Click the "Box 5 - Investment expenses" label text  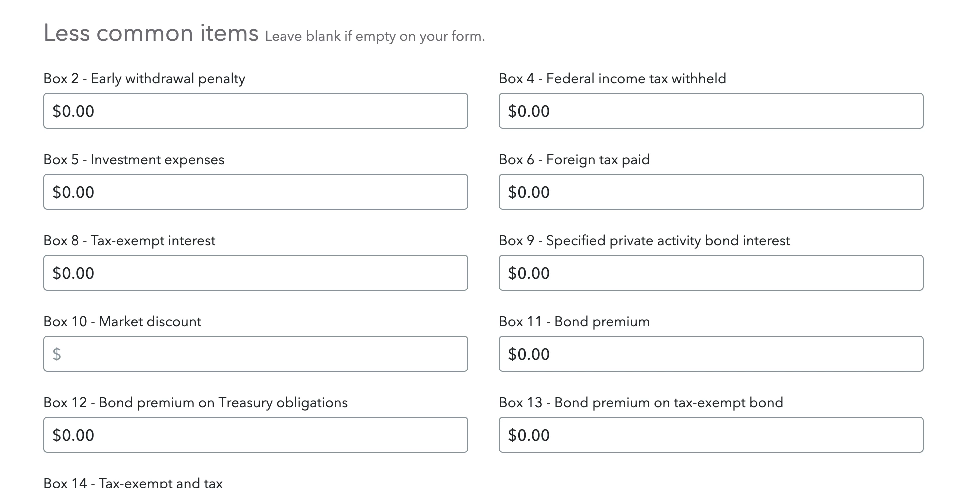(x=134, y=160)
